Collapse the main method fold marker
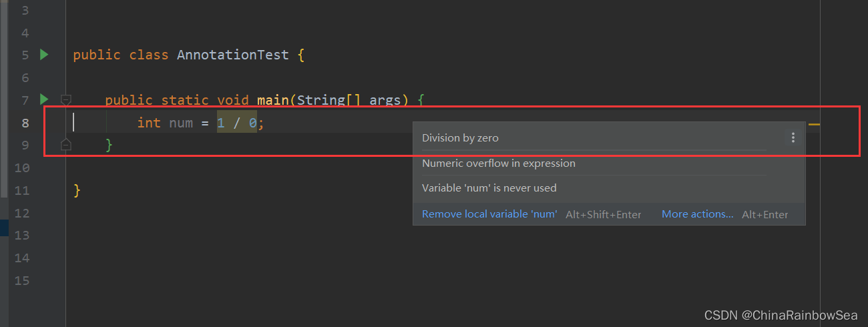This screenshot has width=868, height=327. coord(65,100)
